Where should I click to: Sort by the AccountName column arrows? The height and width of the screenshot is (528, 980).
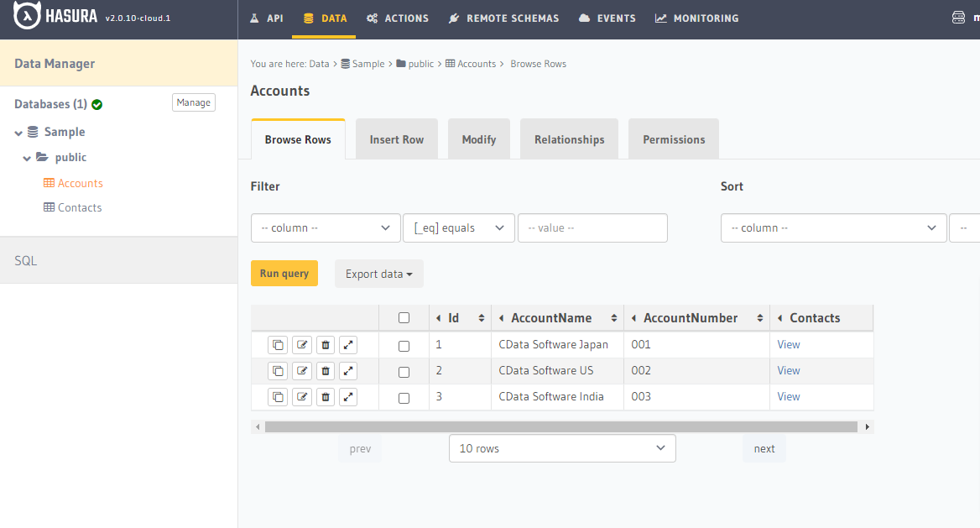coord(613,318)
